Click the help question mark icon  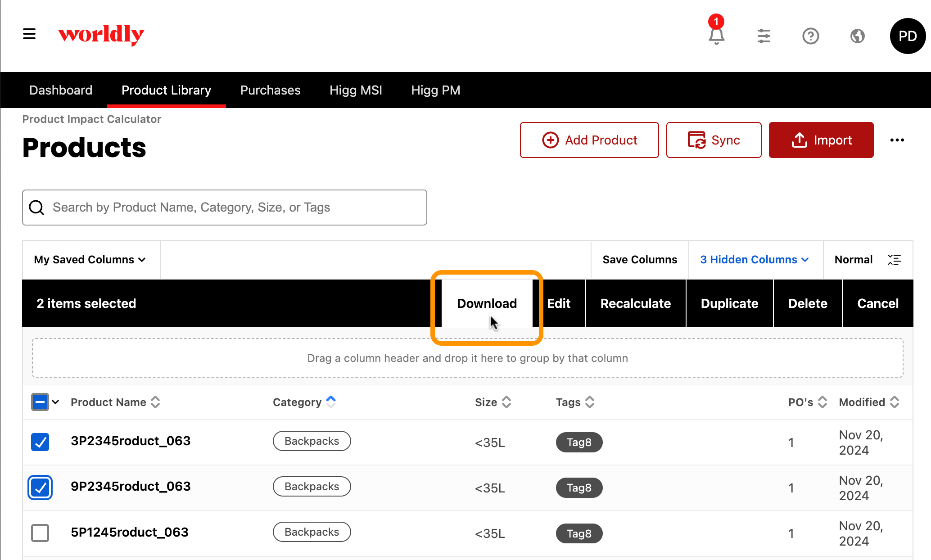(x=811, y=36)
